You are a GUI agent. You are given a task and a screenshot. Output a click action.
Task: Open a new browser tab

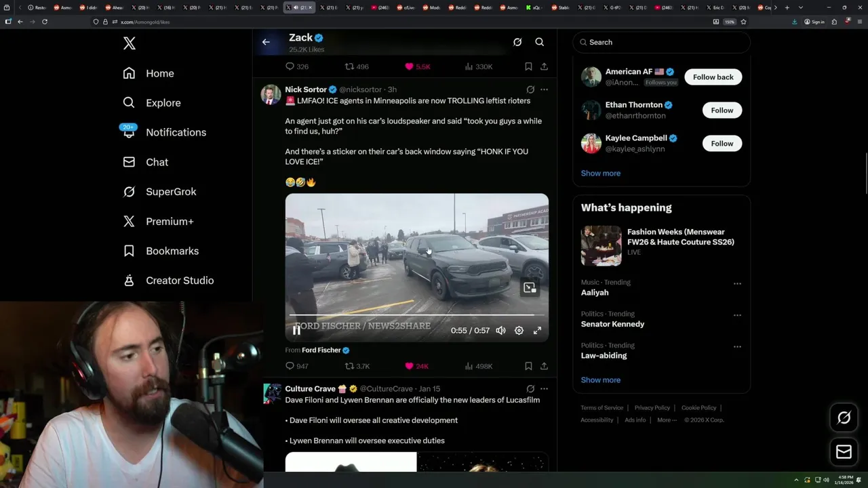tap(787, 7)
